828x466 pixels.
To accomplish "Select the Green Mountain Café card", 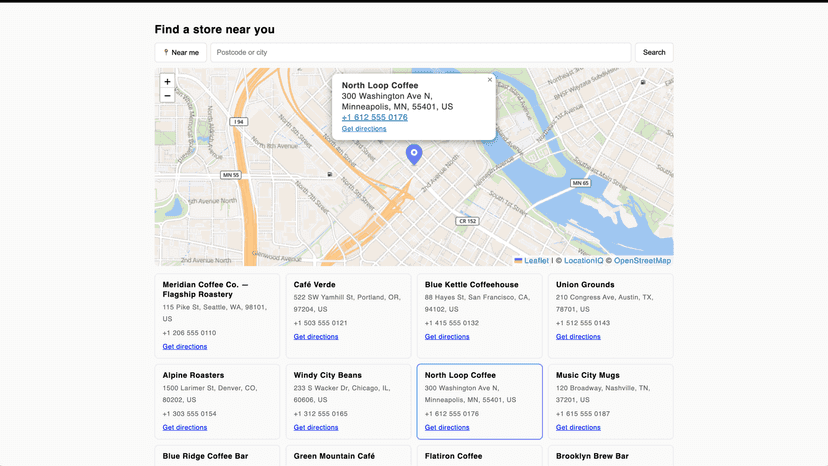I will [x=349, y=455].
